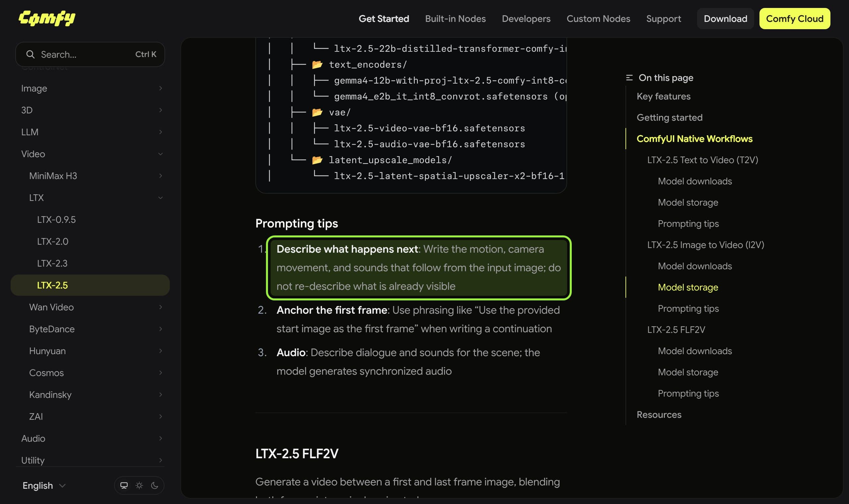
Task: Open Built-in Nodes tab
Action: coord(455,19)
